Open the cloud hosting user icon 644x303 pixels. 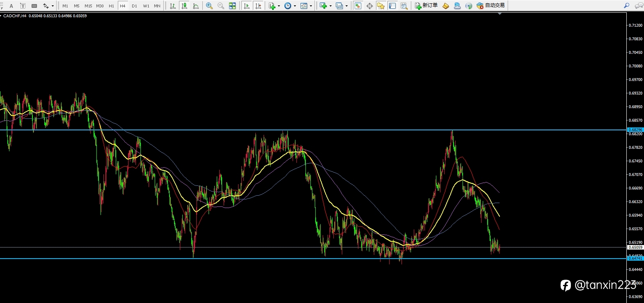(x=457, y=6)
